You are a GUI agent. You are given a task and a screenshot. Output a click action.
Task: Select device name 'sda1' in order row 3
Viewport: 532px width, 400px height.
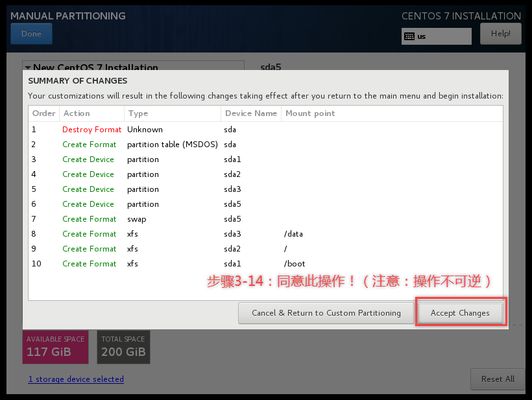point(232,159)
